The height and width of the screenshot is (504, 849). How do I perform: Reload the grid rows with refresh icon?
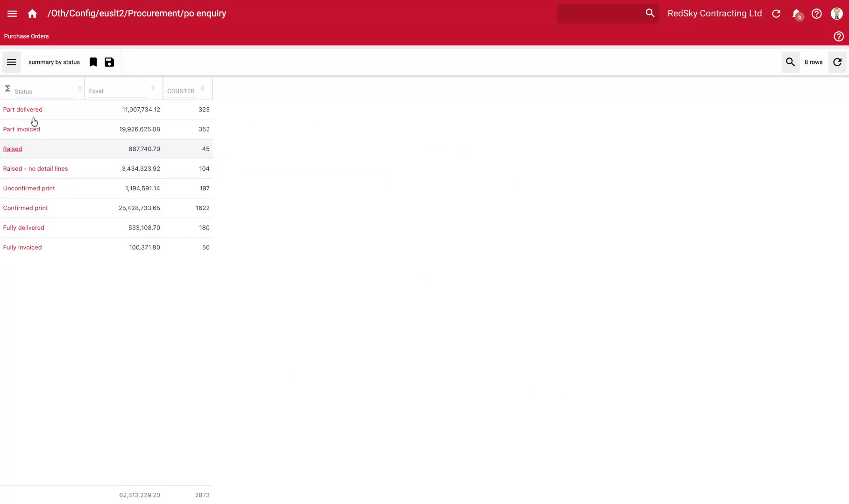(837, 62)
